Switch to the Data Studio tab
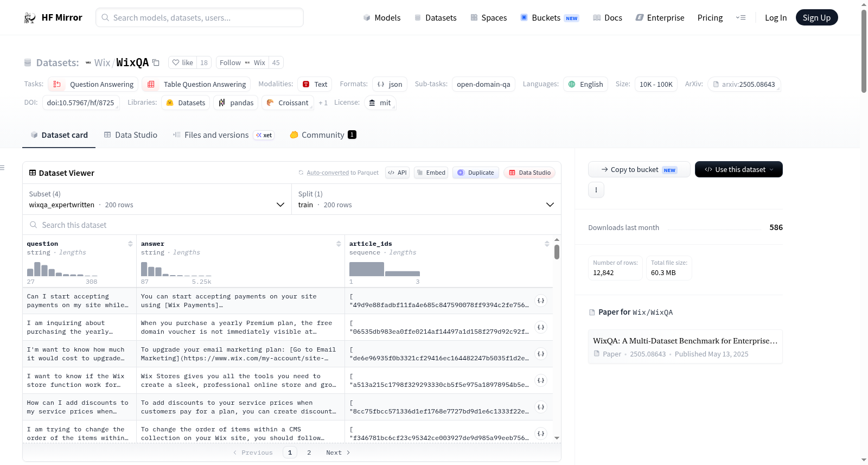868x465 pixels. point(131,135)
